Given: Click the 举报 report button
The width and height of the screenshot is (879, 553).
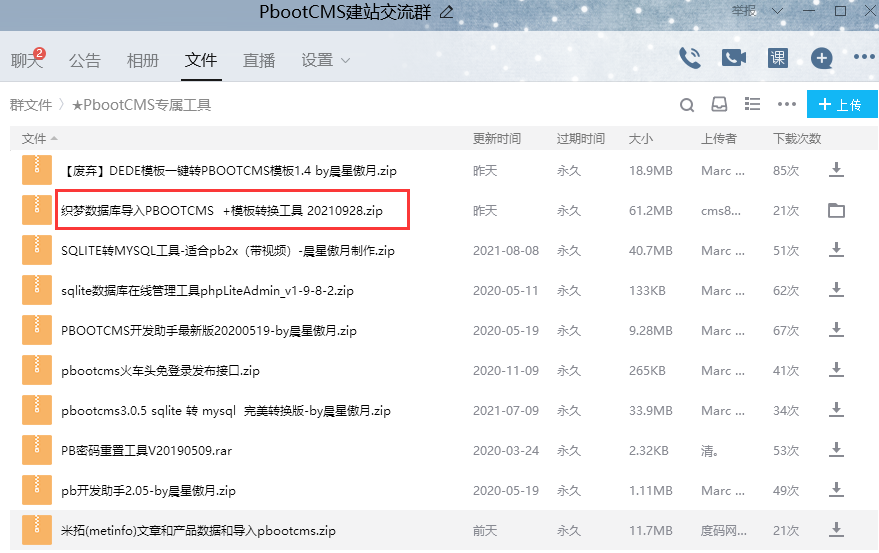Looking at the screenshot, I should tap(744, 11).
